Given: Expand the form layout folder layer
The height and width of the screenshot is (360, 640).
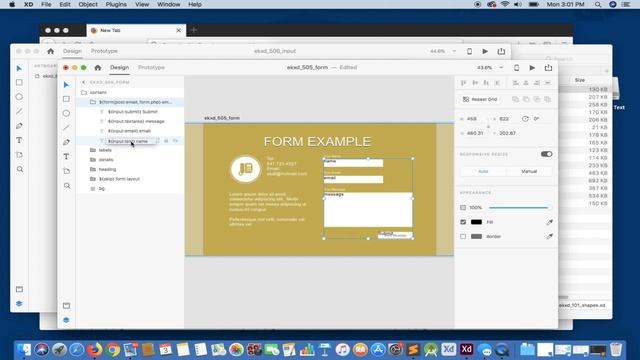Looking at the screenshot, I should coord(93,179).
